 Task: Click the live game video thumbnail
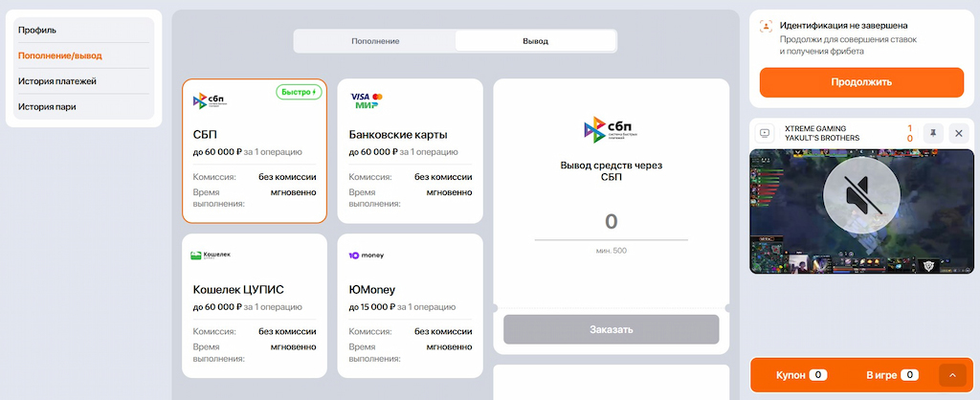tap(862, 211)
